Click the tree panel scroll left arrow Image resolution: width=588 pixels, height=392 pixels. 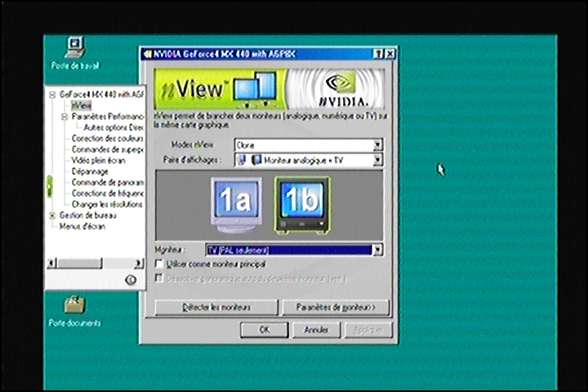pyautogui.click(x=52, y=263)
